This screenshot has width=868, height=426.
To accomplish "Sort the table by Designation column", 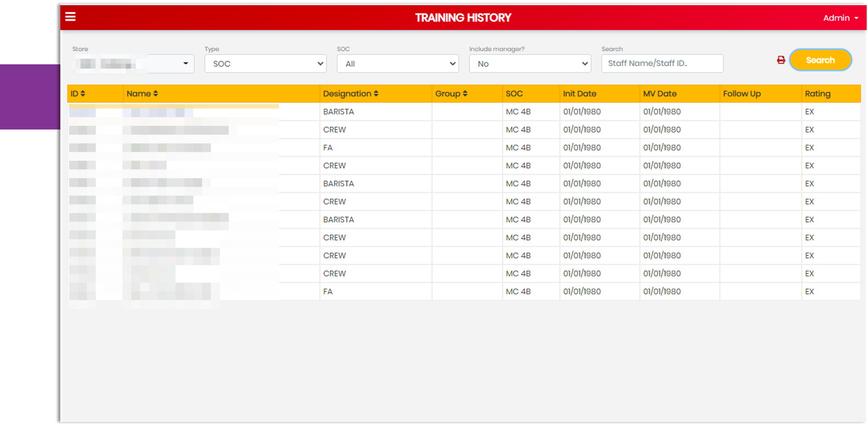I will [x=351, y=93].
